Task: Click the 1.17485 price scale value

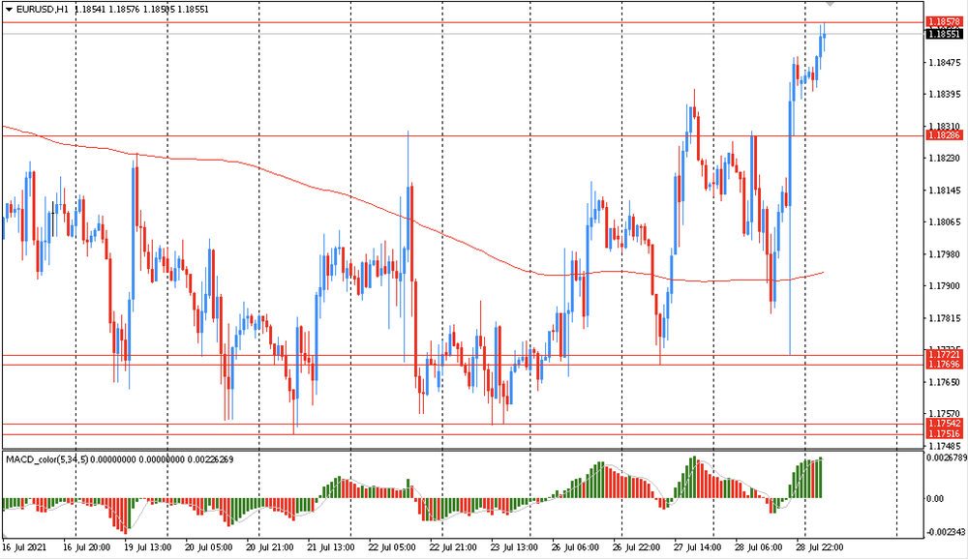Action: 945,446
